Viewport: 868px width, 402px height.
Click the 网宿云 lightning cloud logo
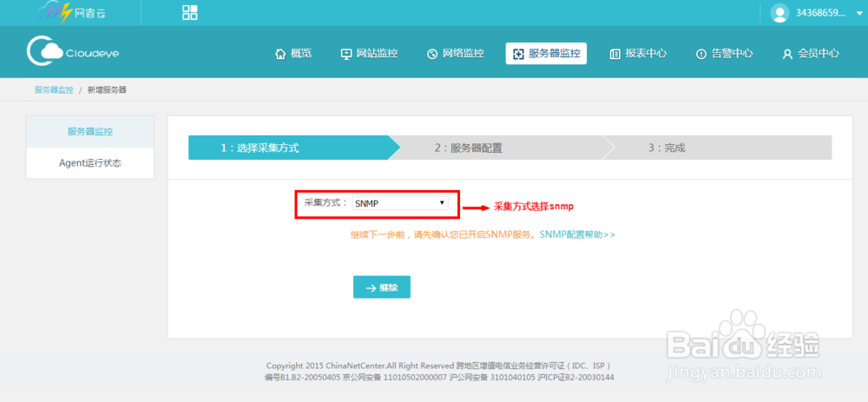click(x=71, y=13)
